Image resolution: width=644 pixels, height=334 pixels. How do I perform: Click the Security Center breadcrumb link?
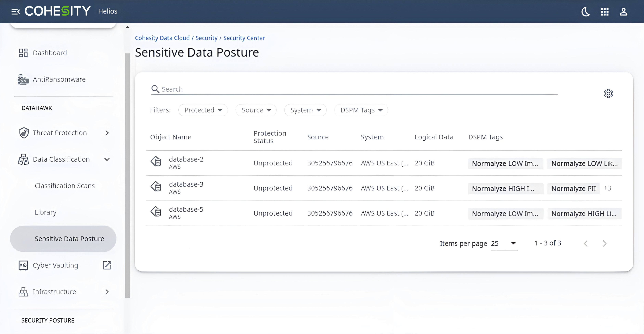(244, 38)
